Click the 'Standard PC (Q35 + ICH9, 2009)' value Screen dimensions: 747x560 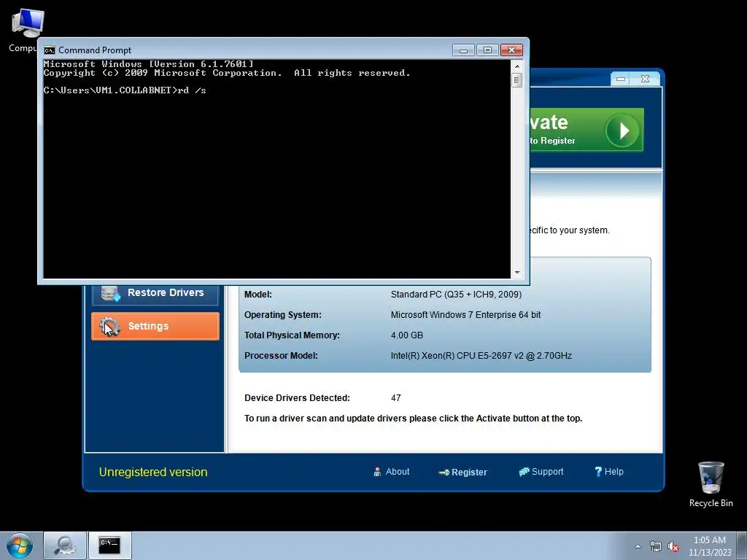(456, 295)
